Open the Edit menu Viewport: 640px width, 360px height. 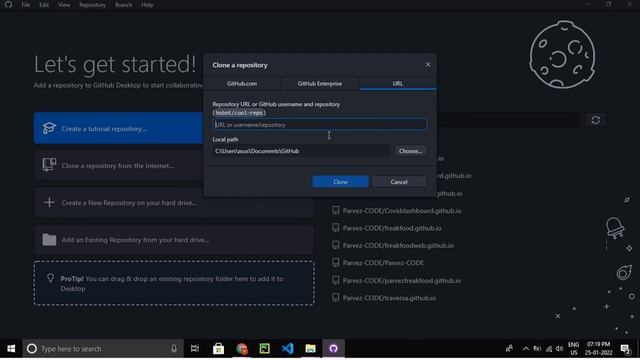click(44, 5)
